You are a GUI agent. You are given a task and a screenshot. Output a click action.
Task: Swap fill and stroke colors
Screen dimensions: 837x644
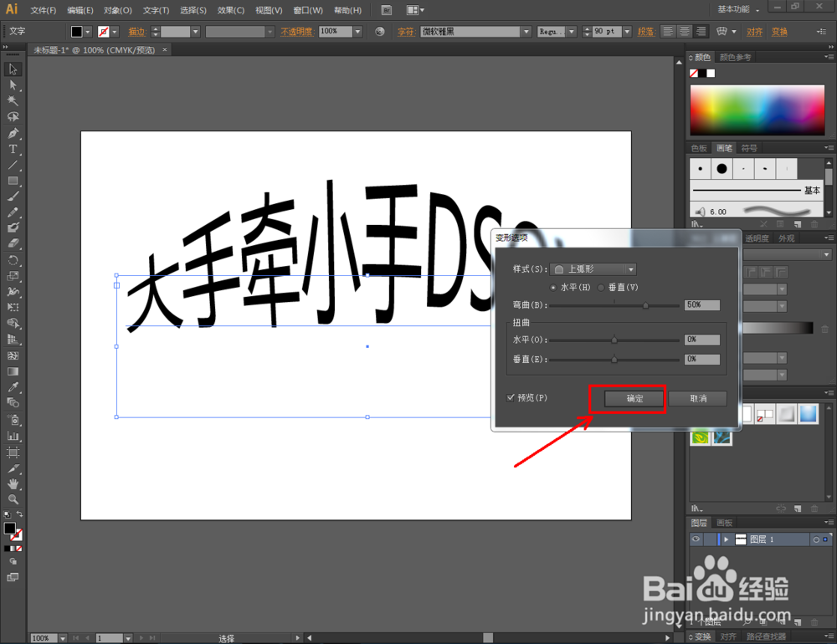(x=20, y=514)
